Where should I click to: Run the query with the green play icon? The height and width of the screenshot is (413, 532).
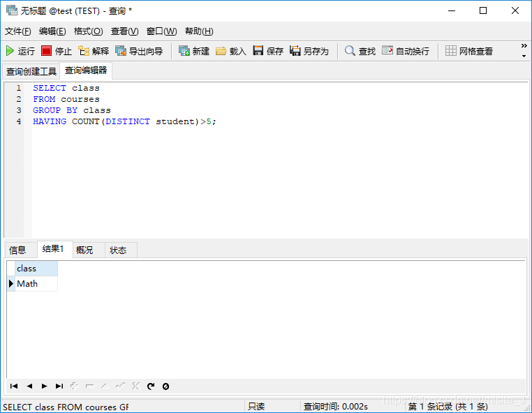coord(20,51)
